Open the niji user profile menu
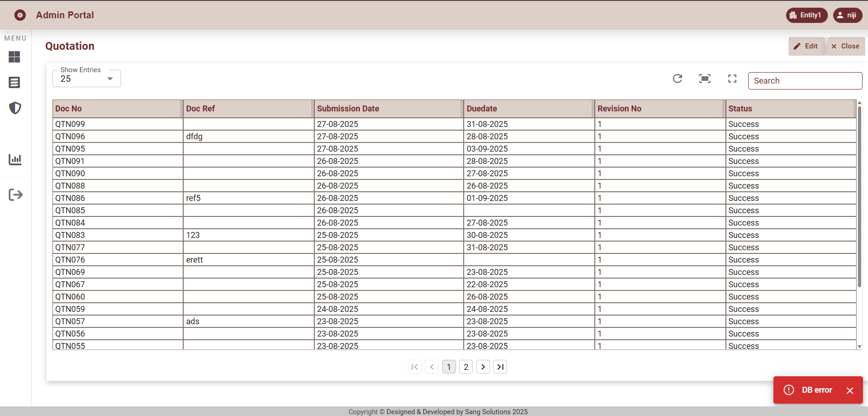Screen dimensions: 868x416 (847, 15)
